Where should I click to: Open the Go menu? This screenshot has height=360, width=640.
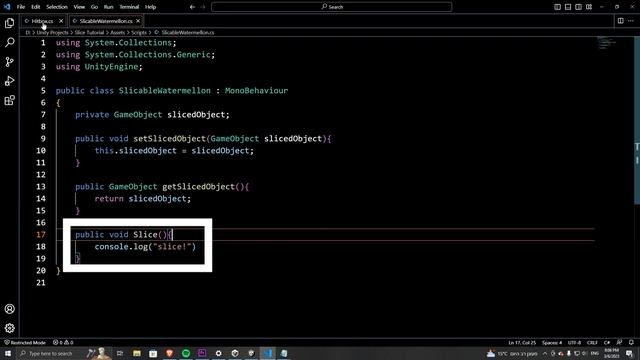94,7
